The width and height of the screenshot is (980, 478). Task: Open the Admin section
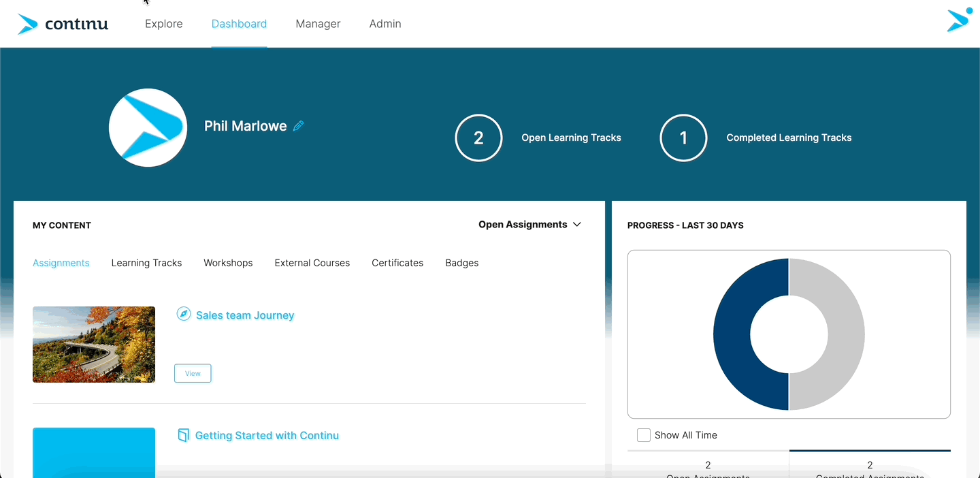click(385, 24)
